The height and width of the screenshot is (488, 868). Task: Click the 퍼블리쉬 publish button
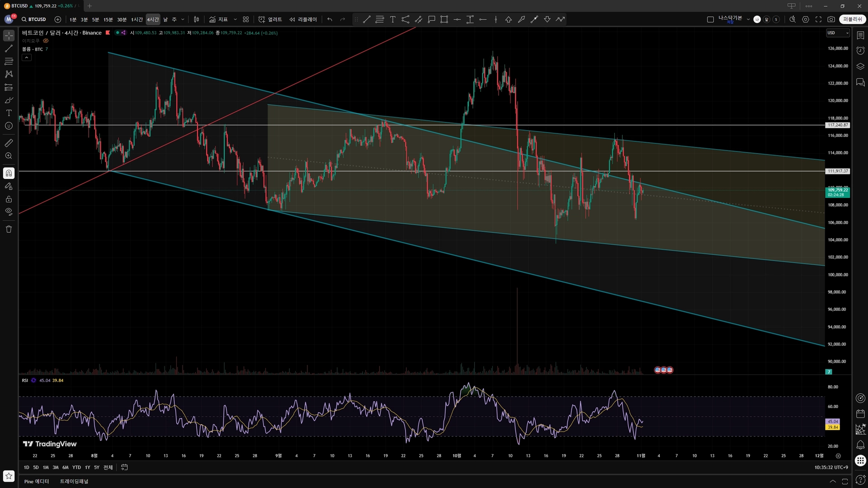point(852,19)
